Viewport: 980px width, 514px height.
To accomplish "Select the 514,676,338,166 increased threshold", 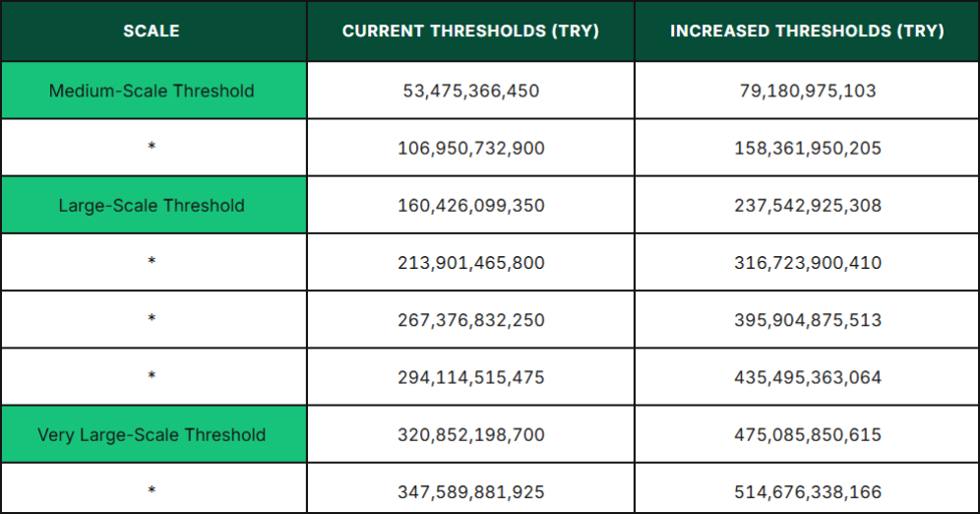I will (x=807, y=491).
